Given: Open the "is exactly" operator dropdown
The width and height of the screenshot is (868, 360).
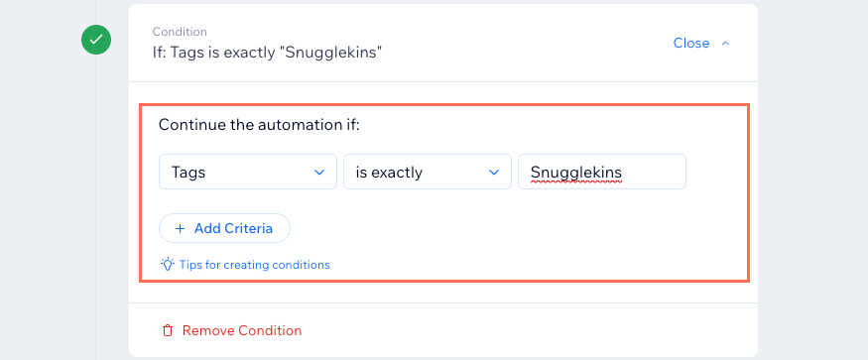Looking at the screenshot, I should coord(428,172).
